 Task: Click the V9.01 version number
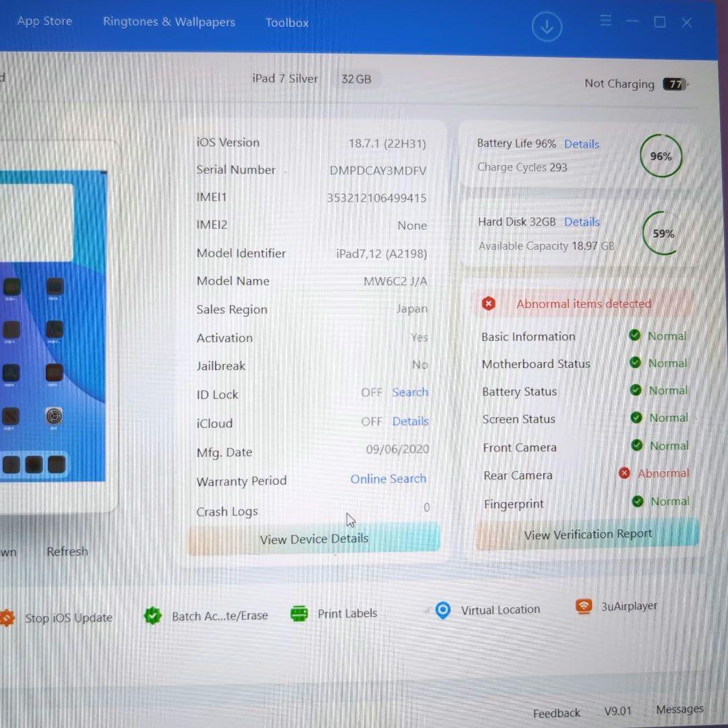617,711
